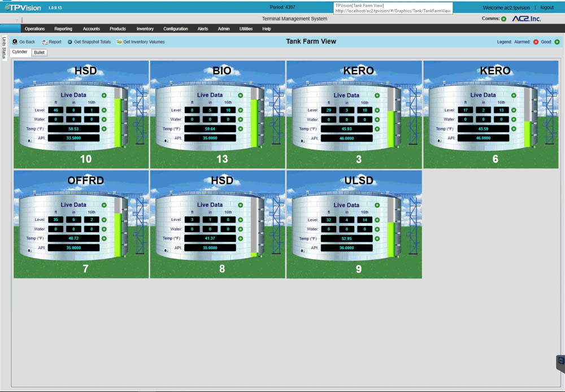Open the Alerts menu
This screenshot has height=392, width=565.
pyautogui.click(x=203, y=29)
